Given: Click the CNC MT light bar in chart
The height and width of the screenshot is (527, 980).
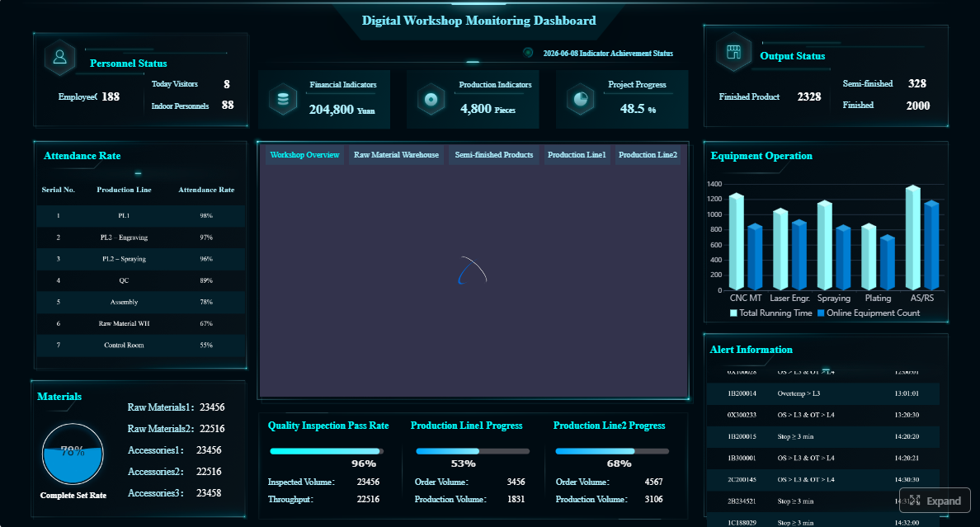Looking at the screenshot, I should (737, 242).
